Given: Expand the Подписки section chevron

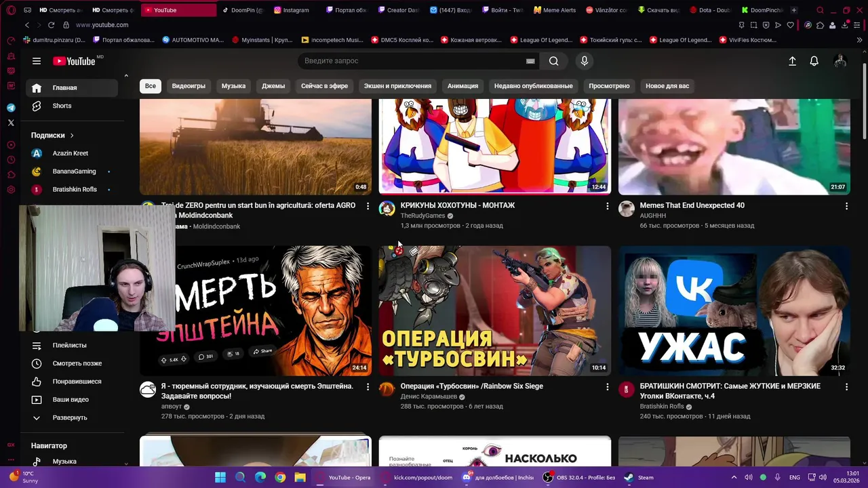Looking at the screenshot, I should click(x=72, y=136).
